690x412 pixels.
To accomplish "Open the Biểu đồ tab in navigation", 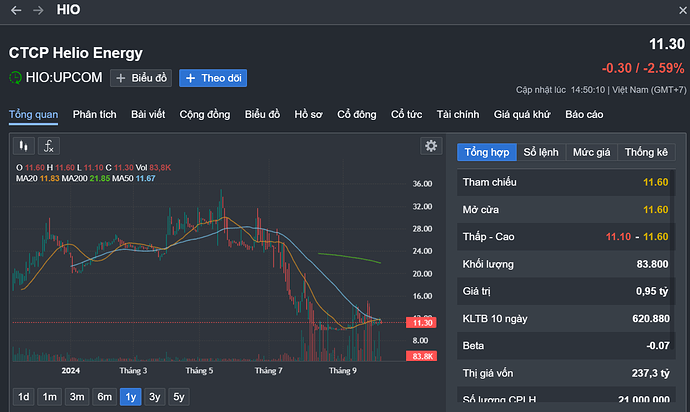I will tap(262, 114).
